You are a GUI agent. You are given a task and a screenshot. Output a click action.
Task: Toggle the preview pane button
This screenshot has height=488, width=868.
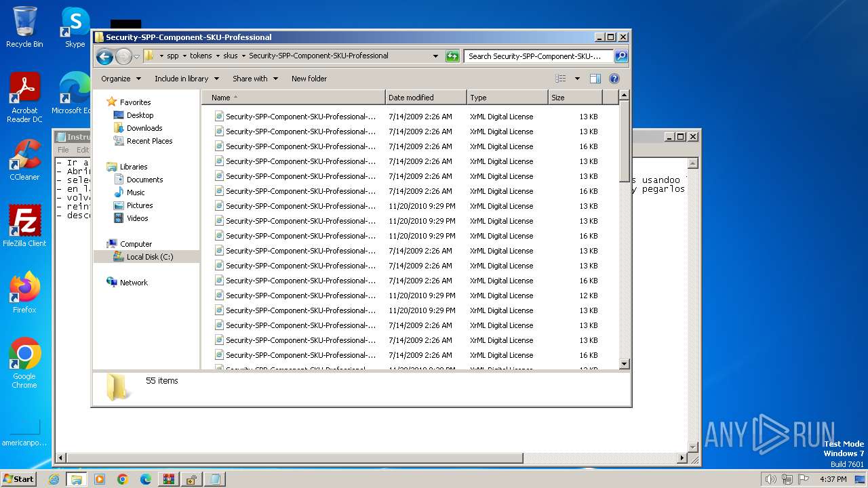[595, 79]
